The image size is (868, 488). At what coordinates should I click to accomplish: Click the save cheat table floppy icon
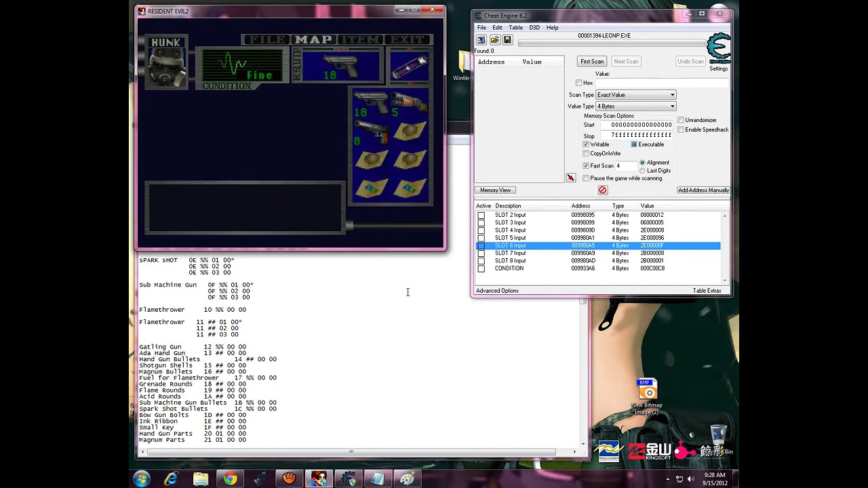coord(507,41)
